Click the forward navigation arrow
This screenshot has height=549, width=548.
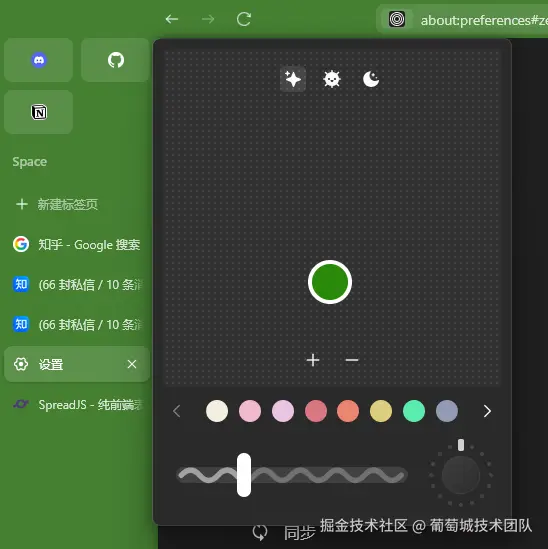tap(208, 19)
